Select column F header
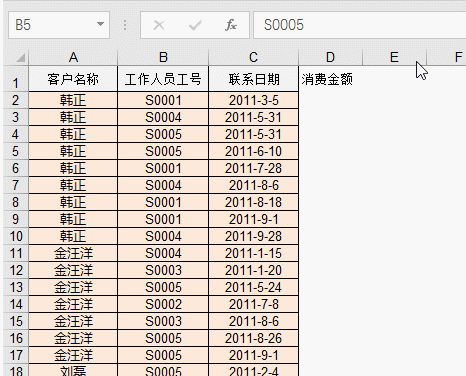466x376 pixels. pos(447,57)
